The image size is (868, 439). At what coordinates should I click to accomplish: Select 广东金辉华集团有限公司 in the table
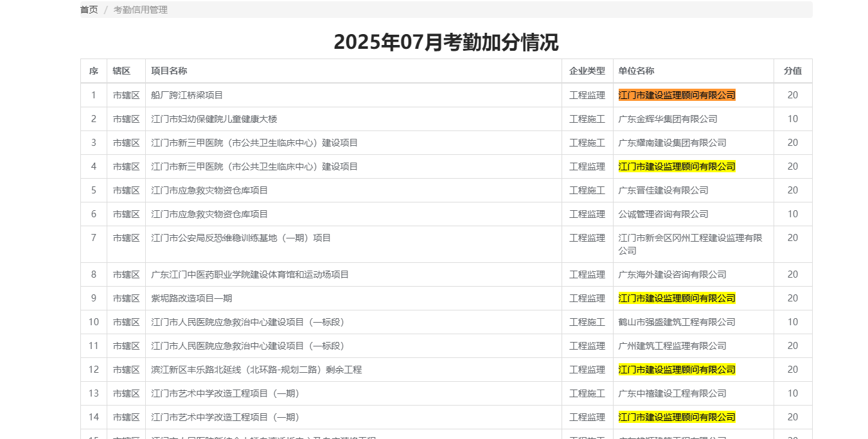click(x=668, y=119)
